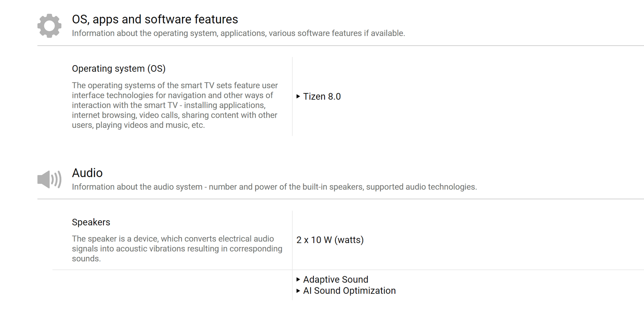644x328 pixels.
Task: Select the AI Sound Optimization entry
Action: click(349, 291)
